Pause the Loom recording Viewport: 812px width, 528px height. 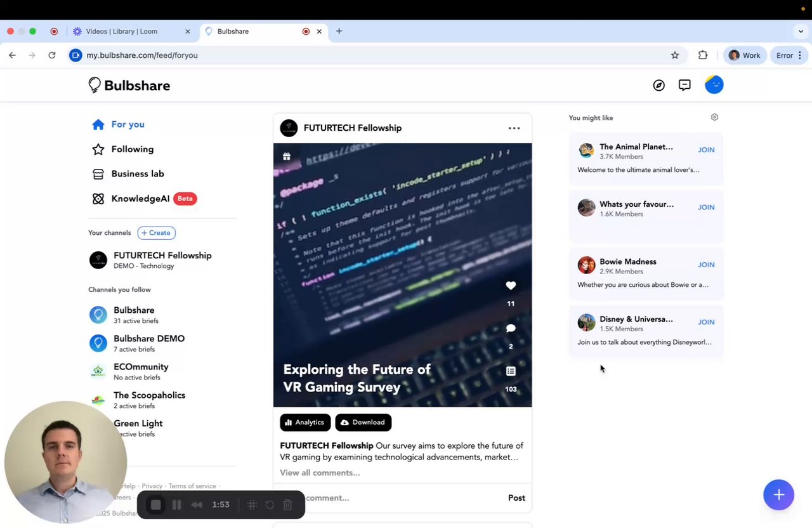[177, 505]
